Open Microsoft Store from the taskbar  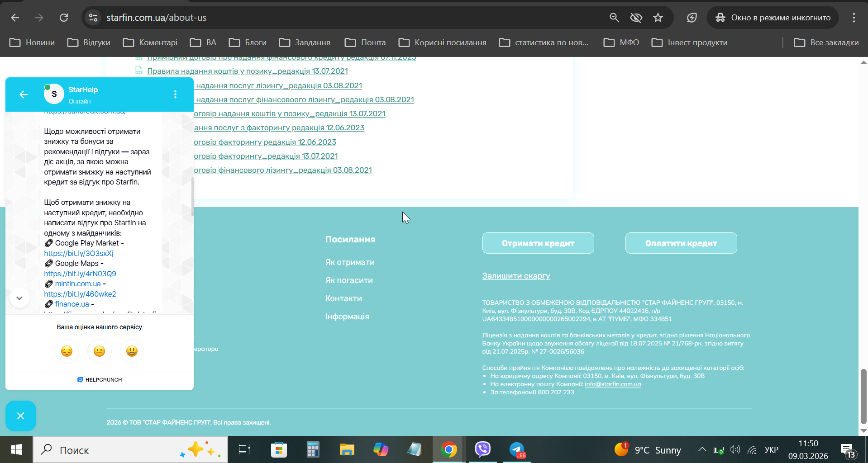pos(279,449)
